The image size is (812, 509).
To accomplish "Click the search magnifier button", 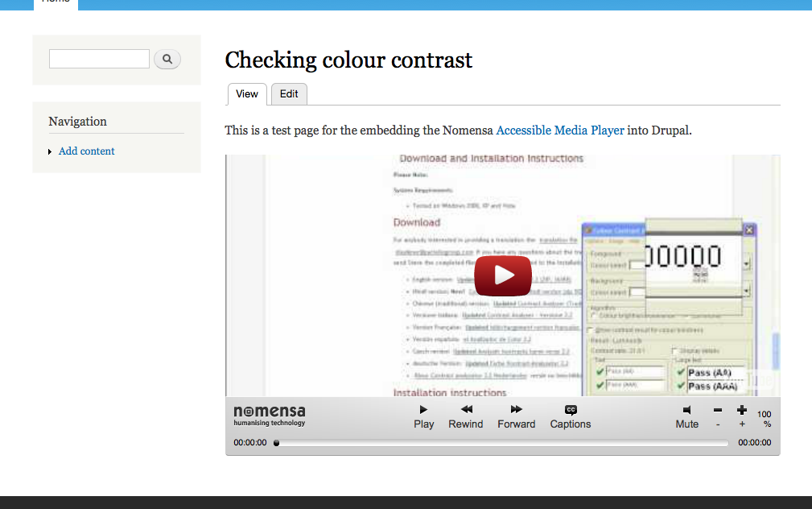I will tap(167, 59).
